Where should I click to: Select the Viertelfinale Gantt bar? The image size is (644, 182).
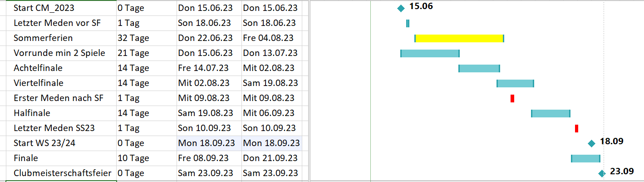tap(515, 83)
